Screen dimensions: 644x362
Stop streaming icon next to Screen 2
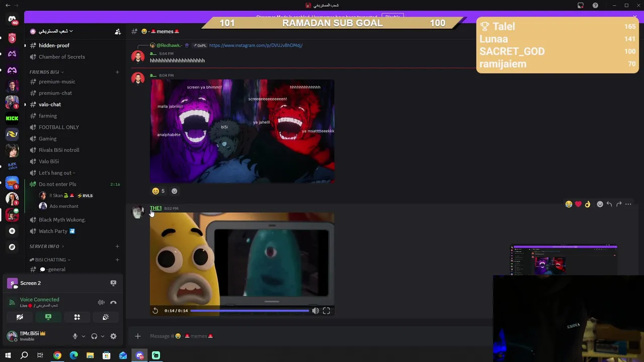tap(113, 283)
